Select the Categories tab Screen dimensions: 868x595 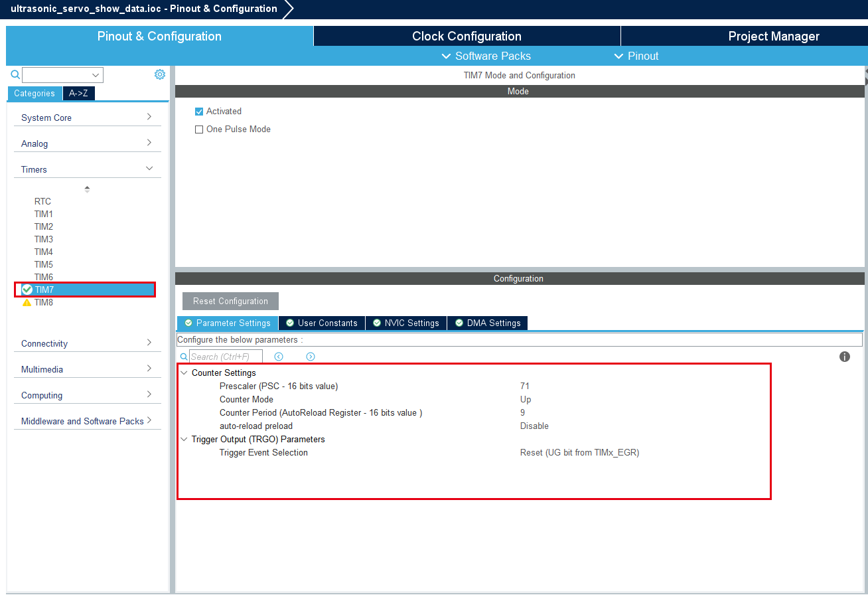35,94
